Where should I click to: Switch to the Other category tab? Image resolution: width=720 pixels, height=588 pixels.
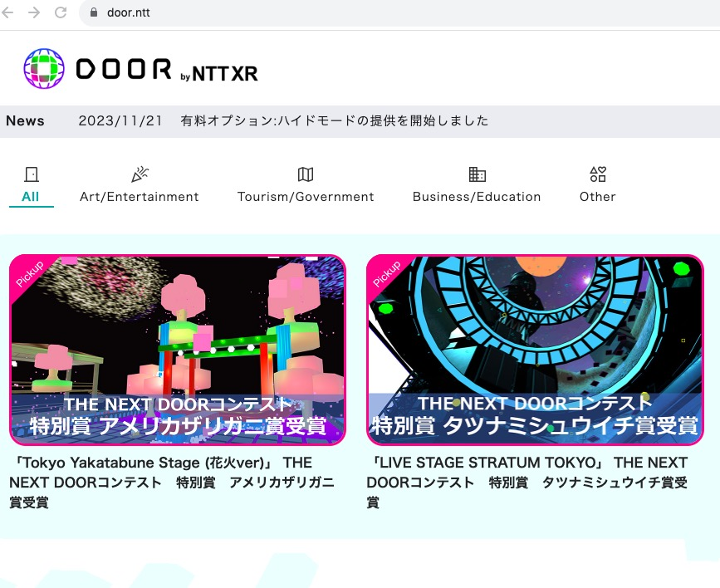tap(597, 197)
